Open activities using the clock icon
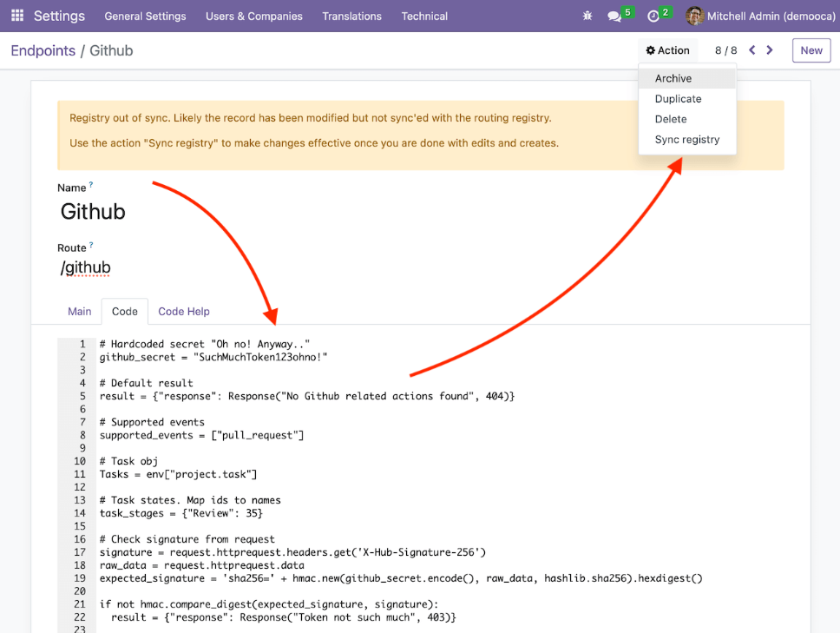The height and width of the screenshot is (633, 840). (654, 16)
